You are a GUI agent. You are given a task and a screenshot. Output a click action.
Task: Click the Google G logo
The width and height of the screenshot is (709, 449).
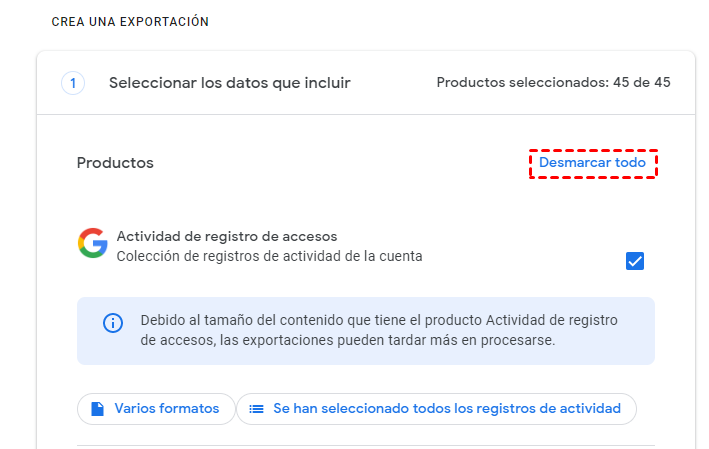93,243
